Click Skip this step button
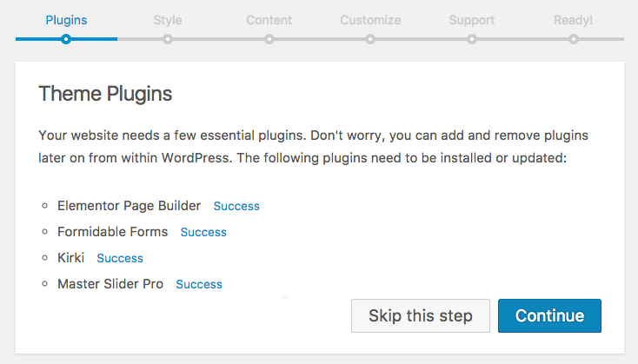This screenshot has width=638, height=364. pyautogui.click(x=421, y=316)
